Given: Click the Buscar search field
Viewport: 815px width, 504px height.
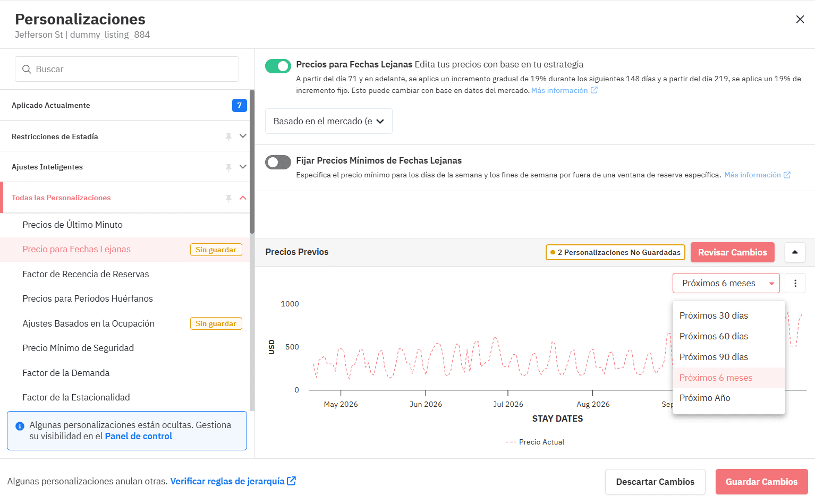Looking at the screenshot, I should [127, 69].
